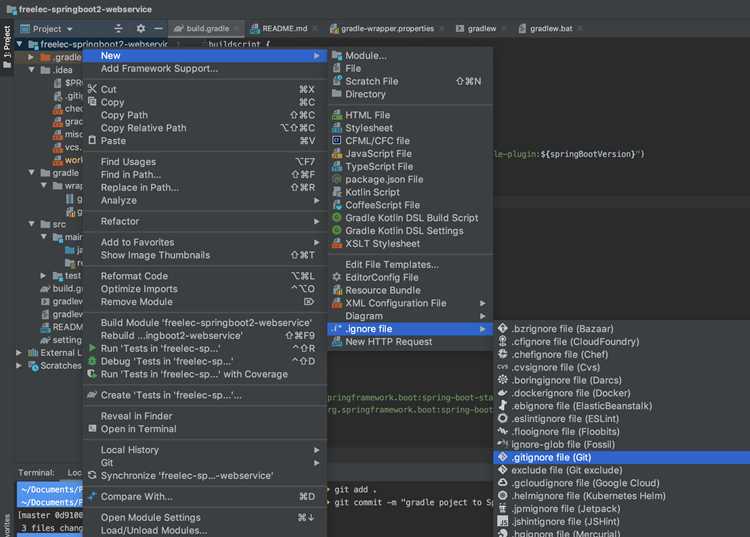Click the .eslintignore ESLint icon
750x537 pixels.
click(502, 418)
